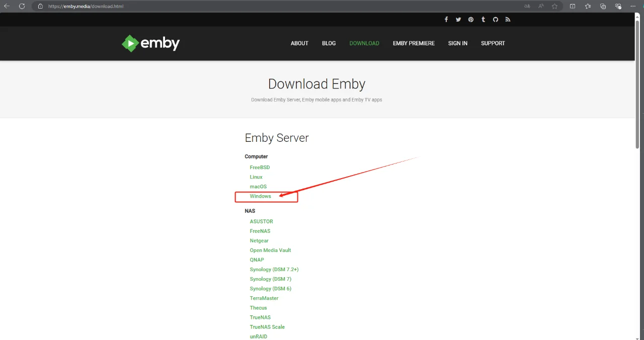
Task: Open Browser essentials heart icon
Action: (618, 7)
